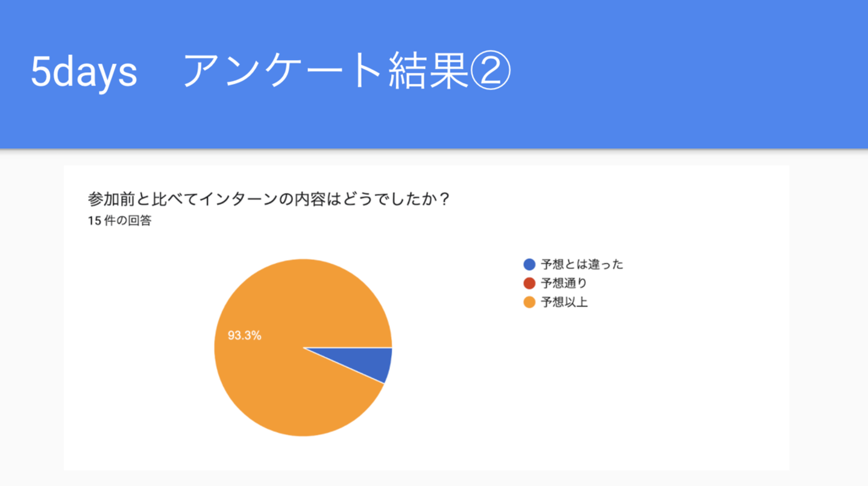868x486 pixels.
Task: Click the blue legend dot for 予想とは違った
Action: [x=529, y=264]
